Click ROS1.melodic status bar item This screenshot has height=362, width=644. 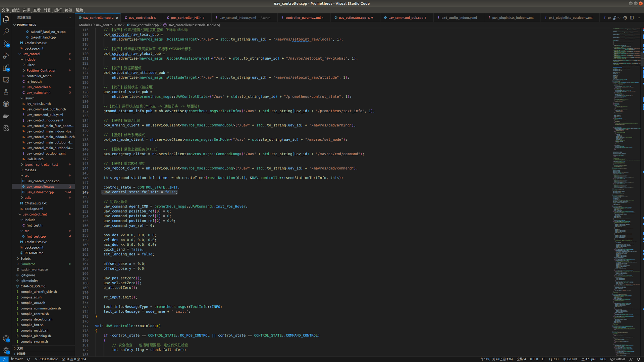pyautogui.click(x=46, y=359)
